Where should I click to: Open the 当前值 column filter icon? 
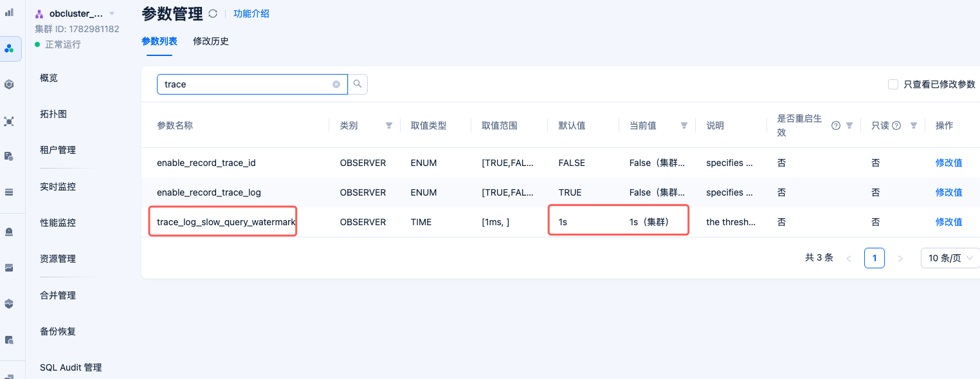click(x=684, y=125)
